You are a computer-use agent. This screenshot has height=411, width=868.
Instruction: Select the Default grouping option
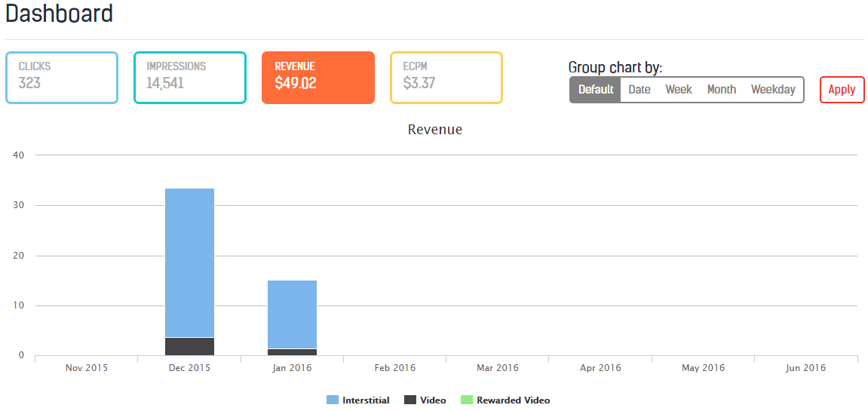click(x=596, y=90)
